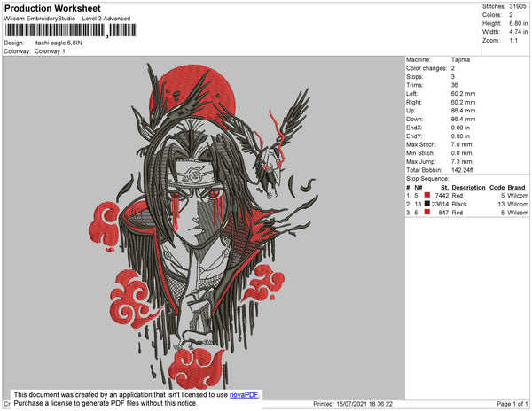Select the 'EndY:' label
This screenshot has width=532, height=411.
[414, 136]
